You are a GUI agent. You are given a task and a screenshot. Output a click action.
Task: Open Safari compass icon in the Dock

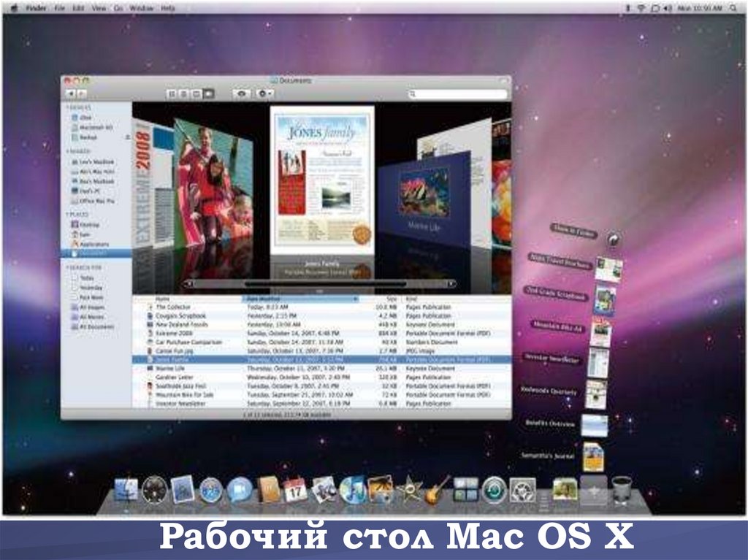211,490
